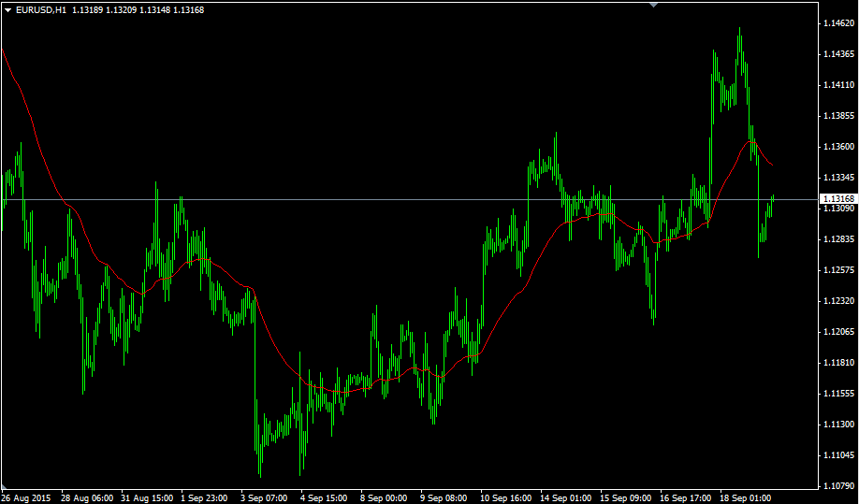
Task: Click the 26 Aug 2015 date label
Action: click(x=26, y=498)
